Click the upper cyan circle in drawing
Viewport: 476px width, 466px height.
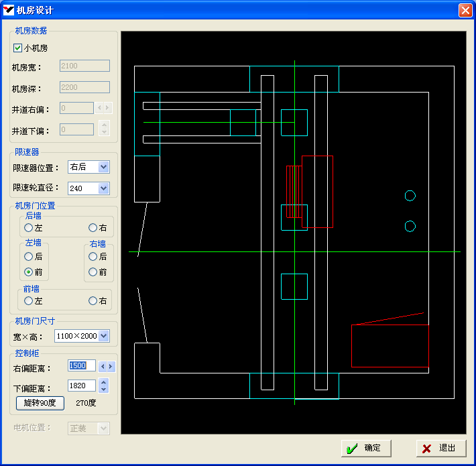(x=410, y=196)
